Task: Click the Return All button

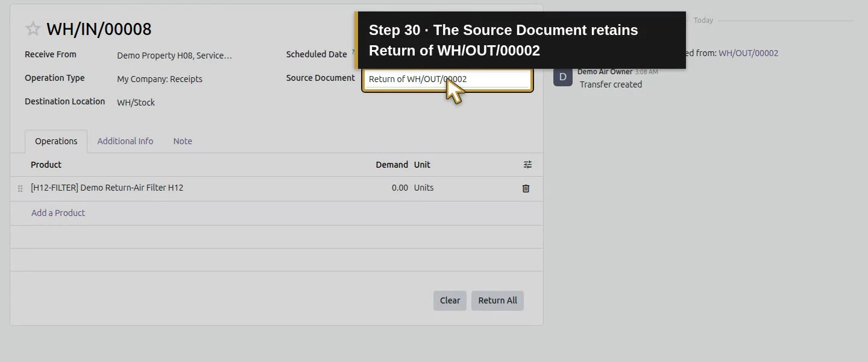Action: click(497, 300)
